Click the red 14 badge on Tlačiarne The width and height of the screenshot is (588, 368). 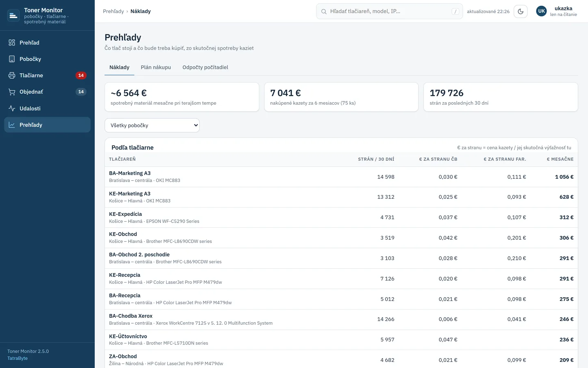point(81,75)
